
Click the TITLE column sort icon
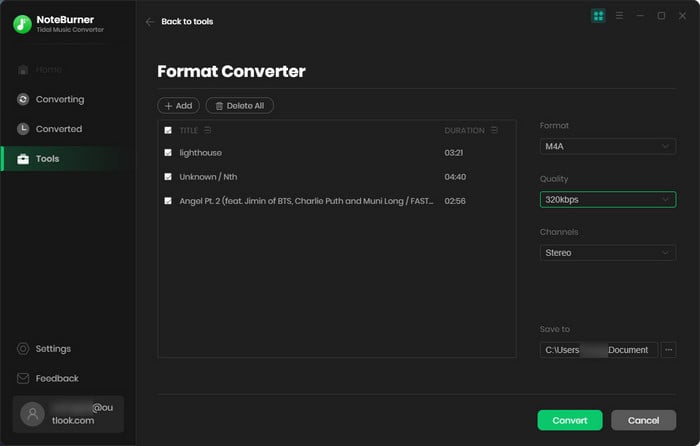[208, 130]
